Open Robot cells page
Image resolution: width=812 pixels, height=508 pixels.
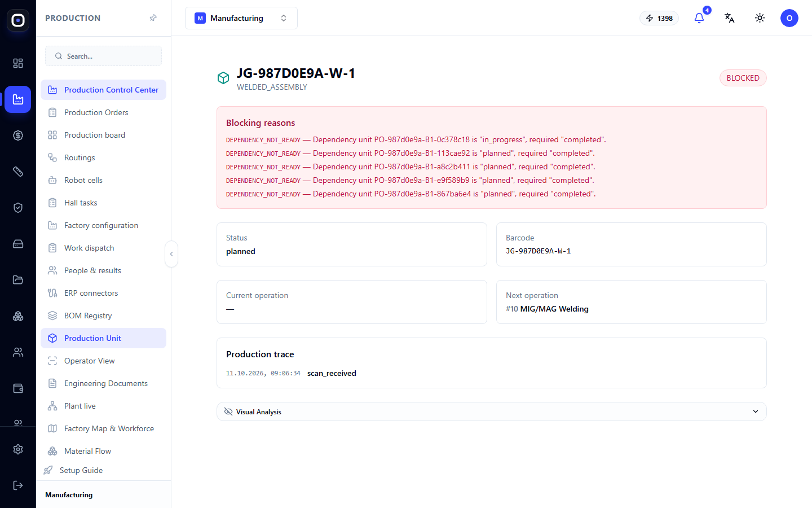click(x=103, y=180)
